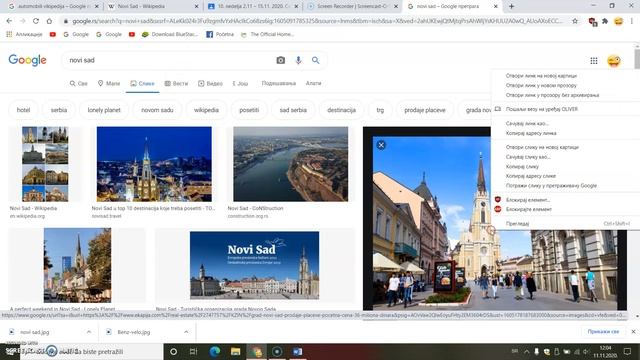Open Novi Sad Wikipedia collage thumbnail
This screenshot has width=640, height=360.
[45, 164]
